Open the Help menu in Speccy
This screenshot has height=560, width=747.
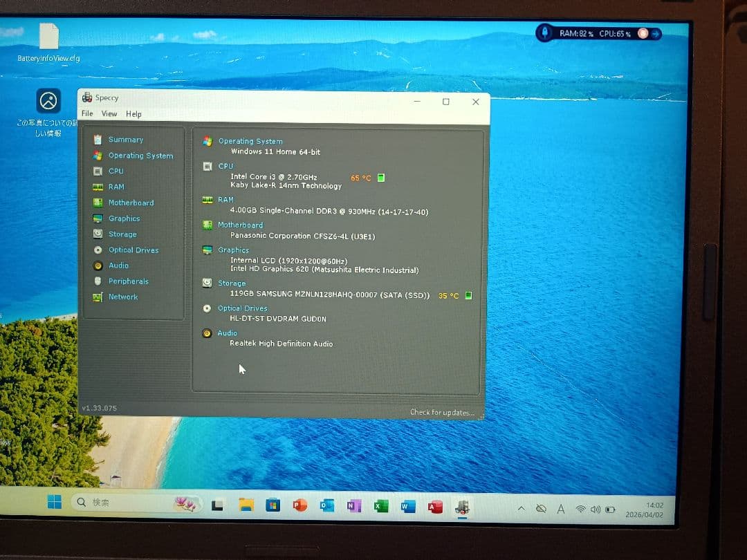[133, 114]
